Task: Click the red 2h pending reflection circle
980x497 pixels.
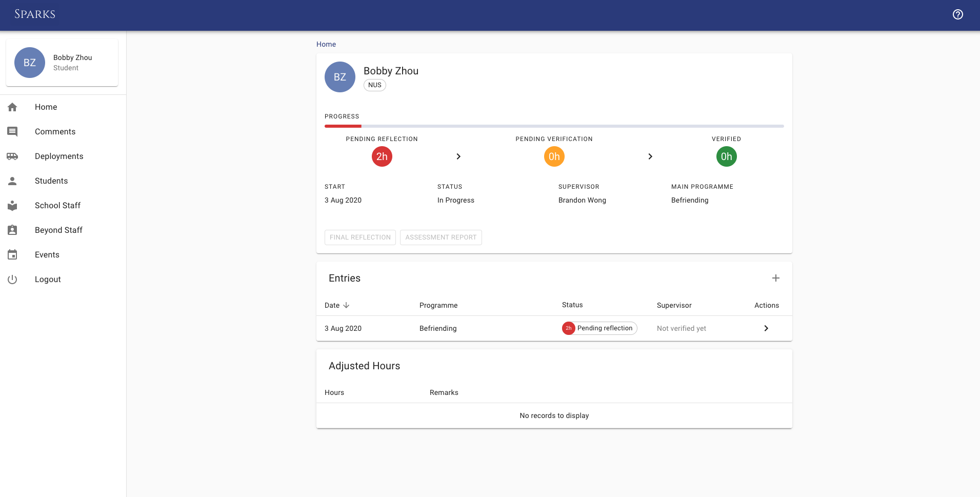Action: (x=382, y=156)
